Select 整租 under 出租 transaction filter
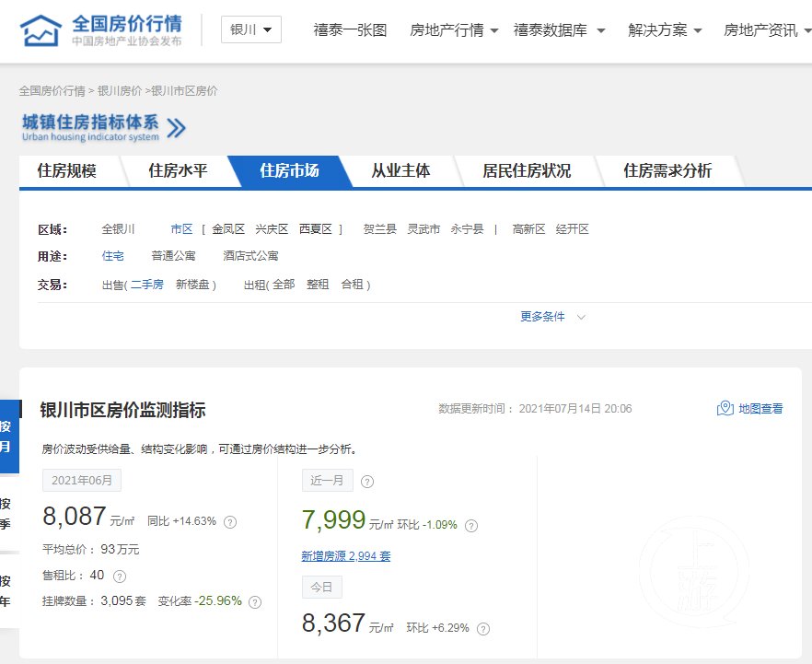The width and height of the screenshot is (812, 664). (318, 285)
